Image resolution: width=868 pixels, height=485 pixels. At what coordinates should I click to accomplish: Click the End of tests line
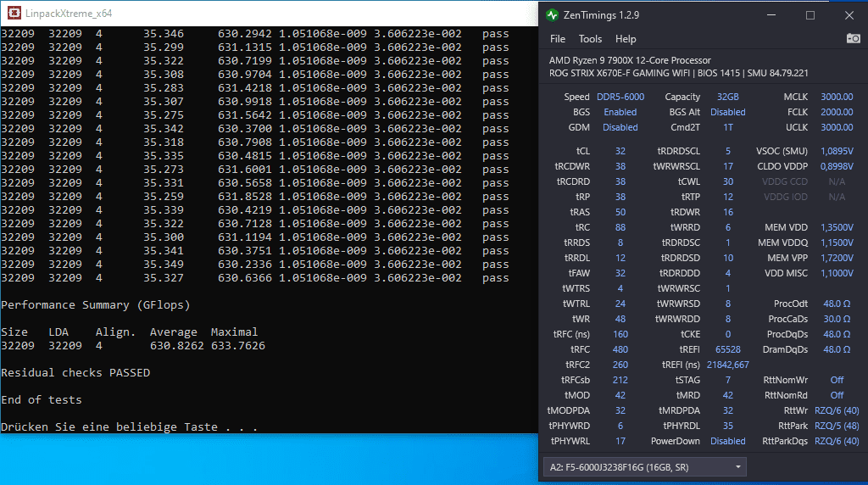tap(42, 399)
